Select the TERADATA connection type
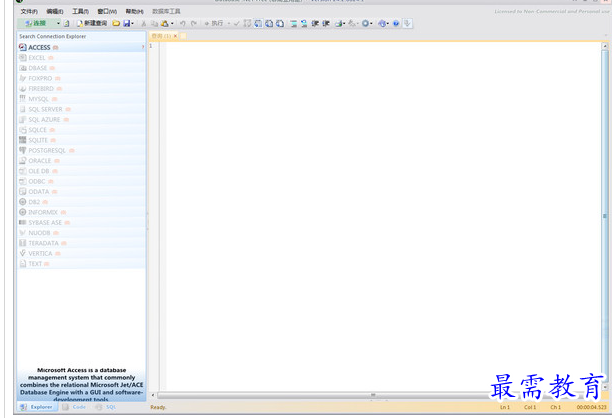612x418 pixels. [x=81, y=243]
